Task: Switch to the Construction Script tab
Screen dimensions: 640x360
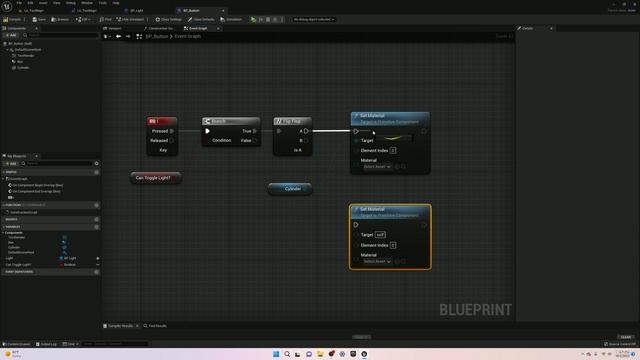Action: point(159,28)
